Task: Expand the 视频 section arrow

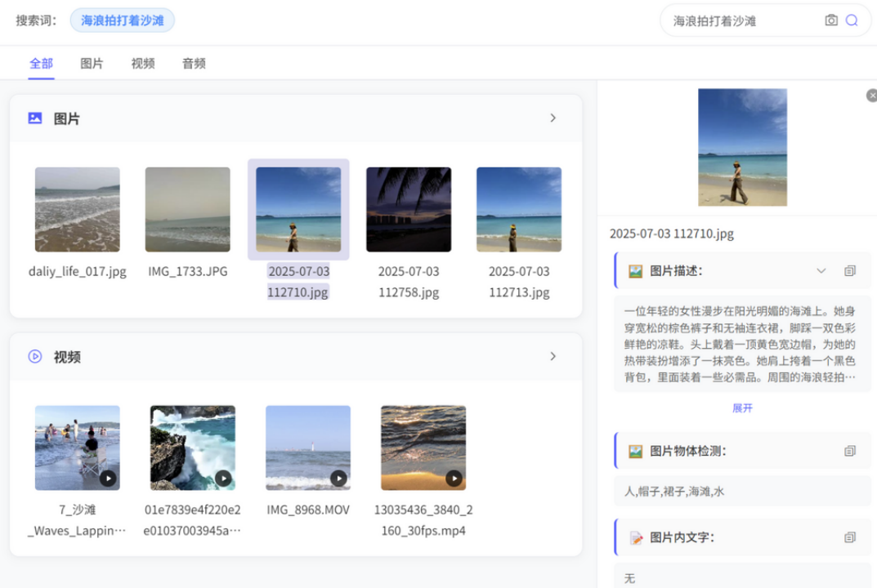Action: tap(553, 357)
